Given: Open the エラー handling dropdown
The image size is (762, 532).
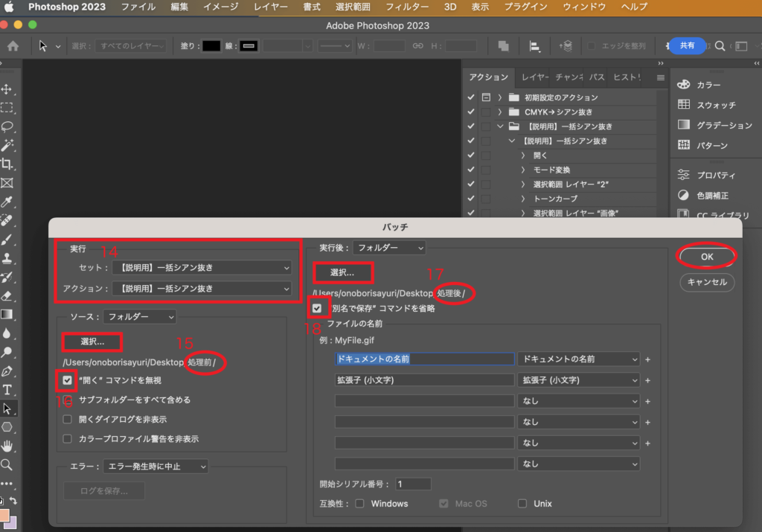Looking at the screenshot, I should pyautogui.click(x=156, y=467).
